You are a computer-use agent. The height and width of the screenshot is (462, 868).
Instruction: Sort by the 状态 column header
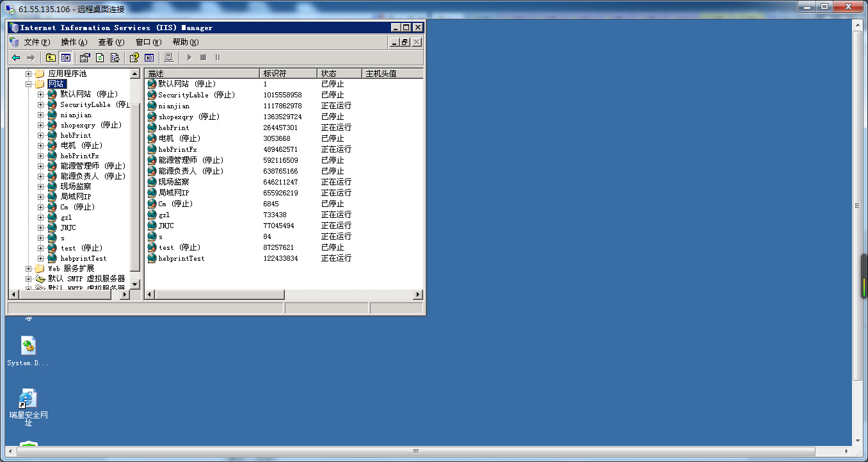point(339,73)
